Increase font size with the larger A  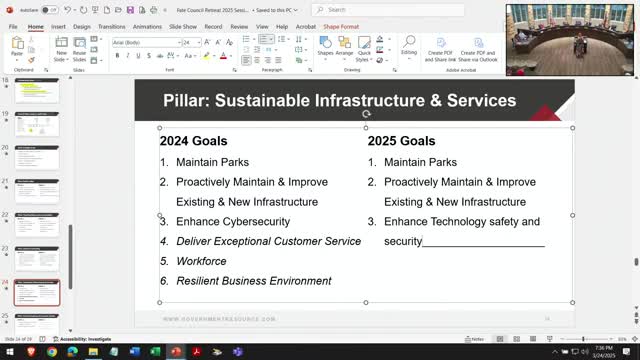coord(207,42)
